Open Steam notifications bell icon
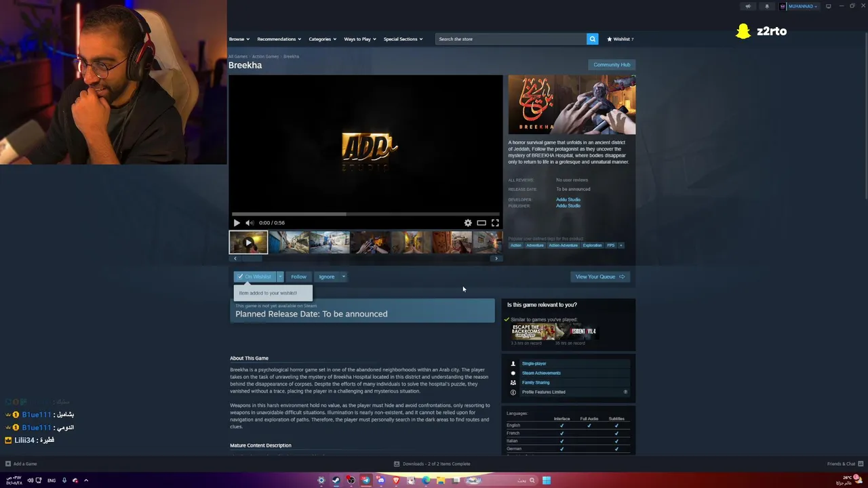 pyautogui.click(x=767, y=6)
